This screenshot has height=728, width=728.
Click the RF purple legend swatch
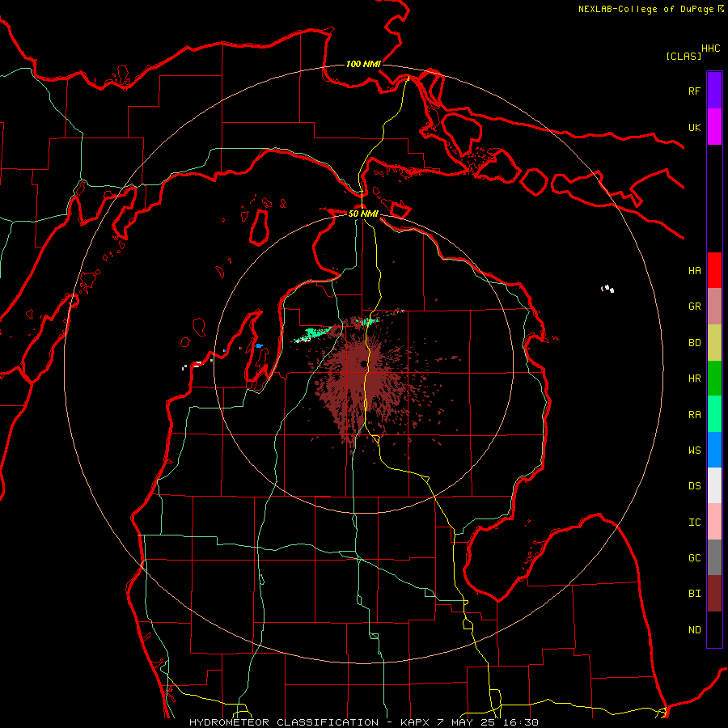tap(714, 90)
